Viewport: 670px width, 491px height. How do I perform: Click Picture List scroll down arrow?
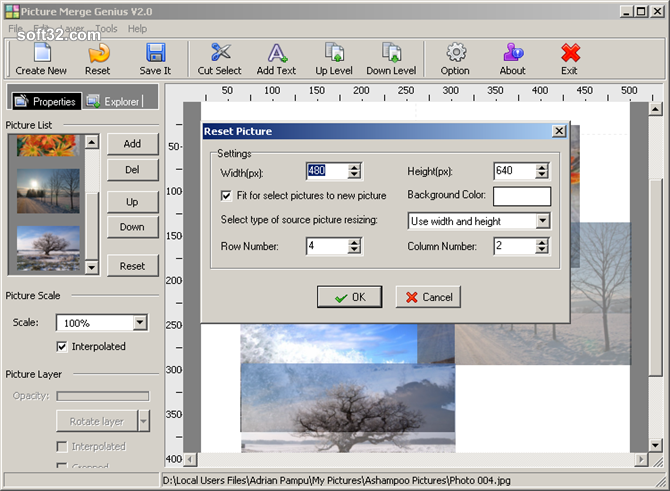(92, 268)
